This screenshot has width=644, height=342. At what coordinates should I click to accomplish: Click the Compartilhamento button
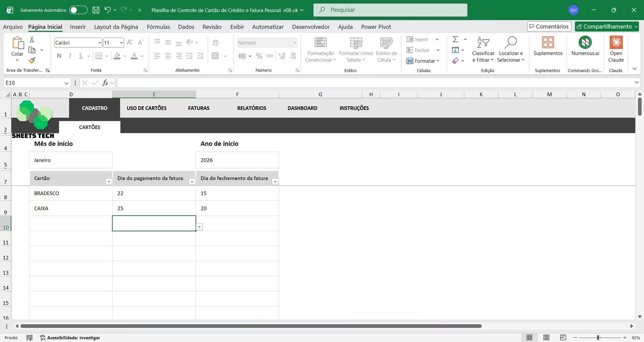click(x=605, y=27)
